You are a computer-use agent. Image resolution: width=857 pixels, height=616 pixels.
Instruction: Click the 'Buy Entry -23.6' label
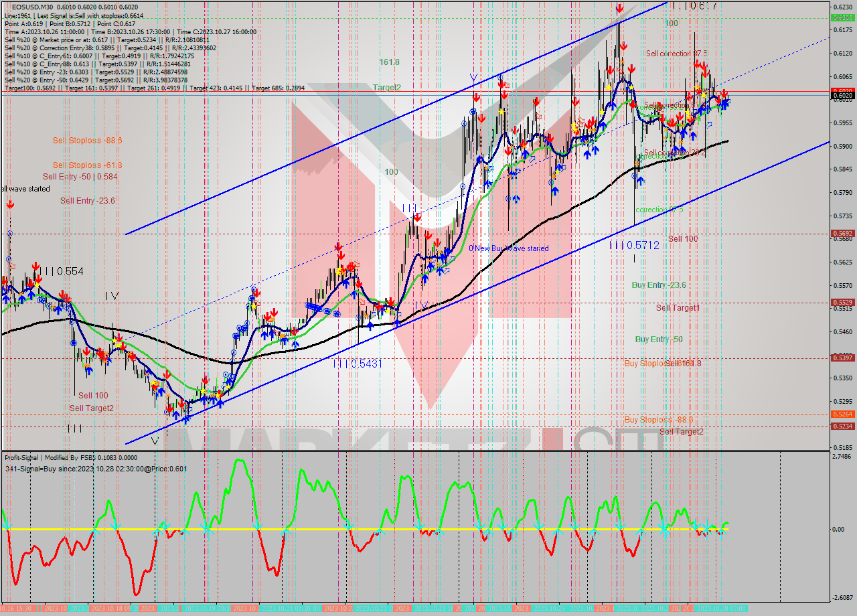tap(659, 285)
